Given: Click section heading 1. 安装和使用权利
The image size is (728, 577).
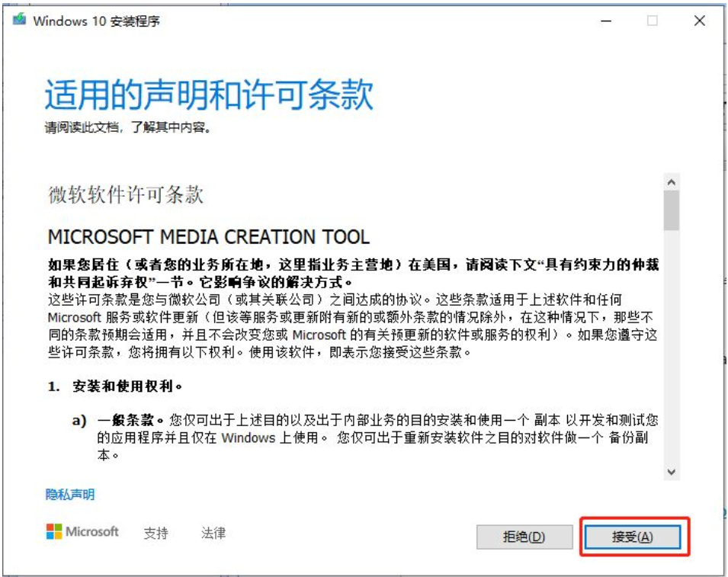Looking at the screenshot, I should coord(115,386).
